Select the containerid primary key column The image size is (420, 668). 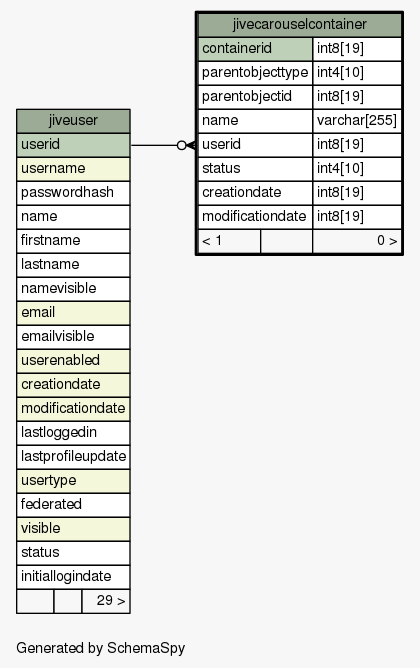[x=255, y=49]
